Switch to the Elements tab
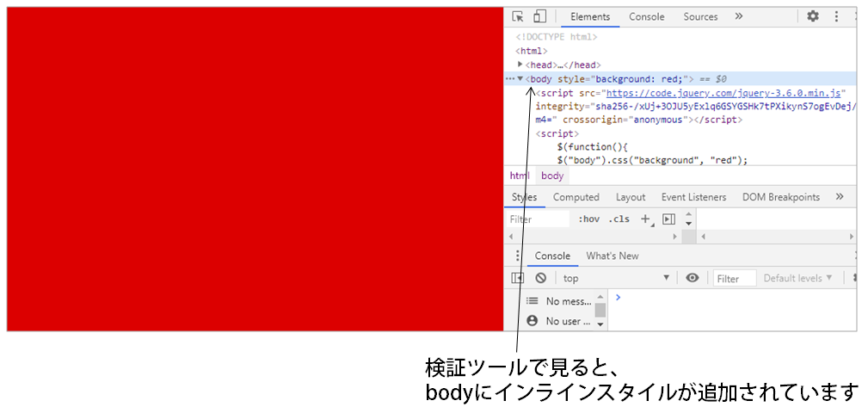Screen dimensions: 868x407 pos(590,16)
